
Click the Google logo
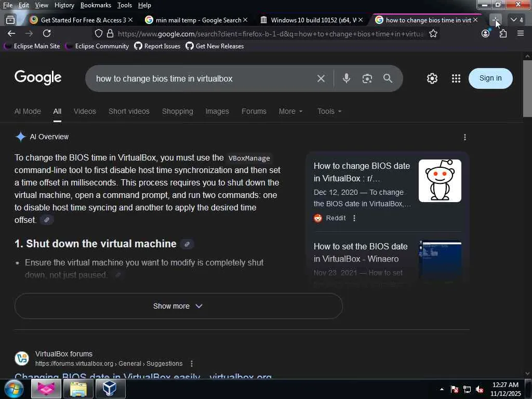pyautogui.click(x=38, y=78)
